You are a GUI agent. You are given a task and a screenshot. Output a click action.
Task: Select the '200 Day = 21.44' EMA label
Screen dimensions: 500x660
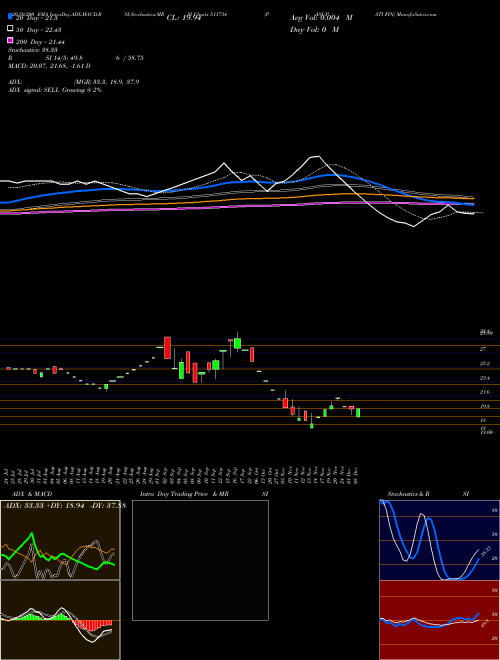[x=40, y=42]
